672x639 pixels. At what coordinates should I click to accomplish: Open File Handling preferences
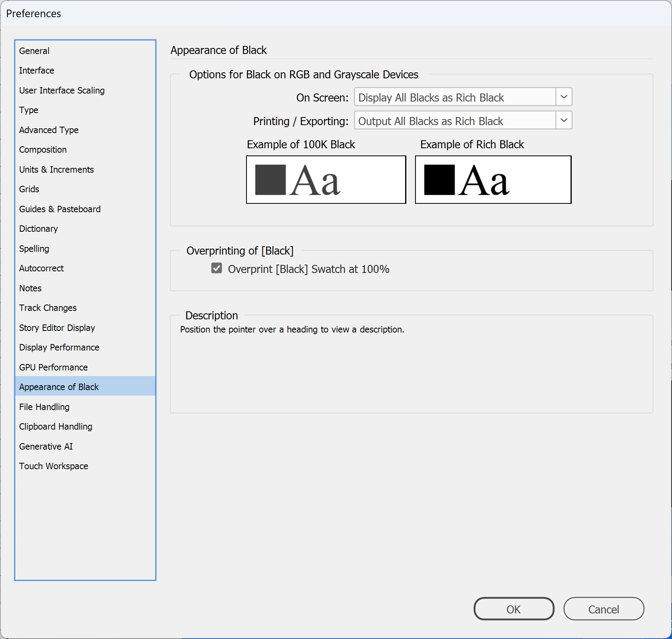[85, 407]
